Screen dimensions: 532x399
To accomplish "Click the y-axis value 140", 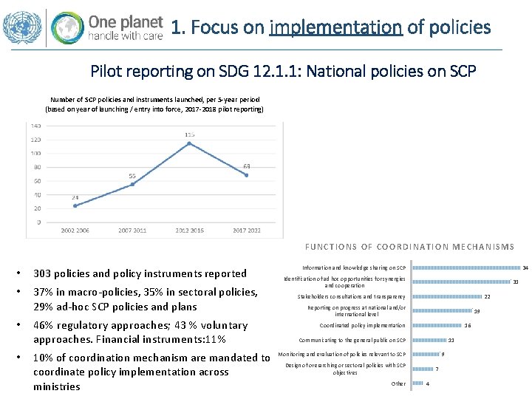I will coord(36,126).
